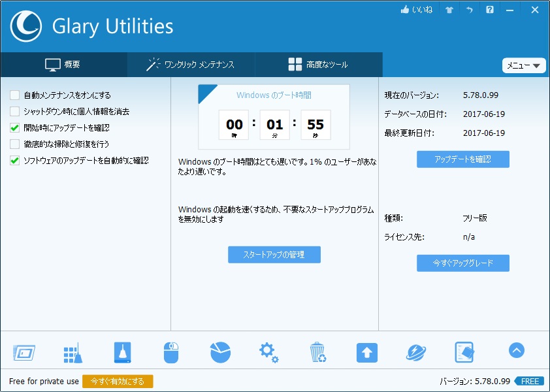Open the uninstall manager trash icon
550x392 pixels.
pyautogui.click(x=317, y=351)
